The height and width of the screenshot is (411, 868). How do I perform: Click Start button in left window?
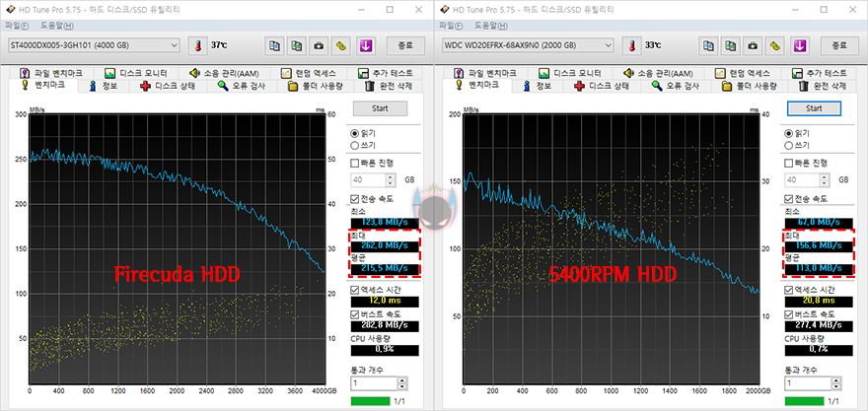pyautogui.click(x=380, y=108)
